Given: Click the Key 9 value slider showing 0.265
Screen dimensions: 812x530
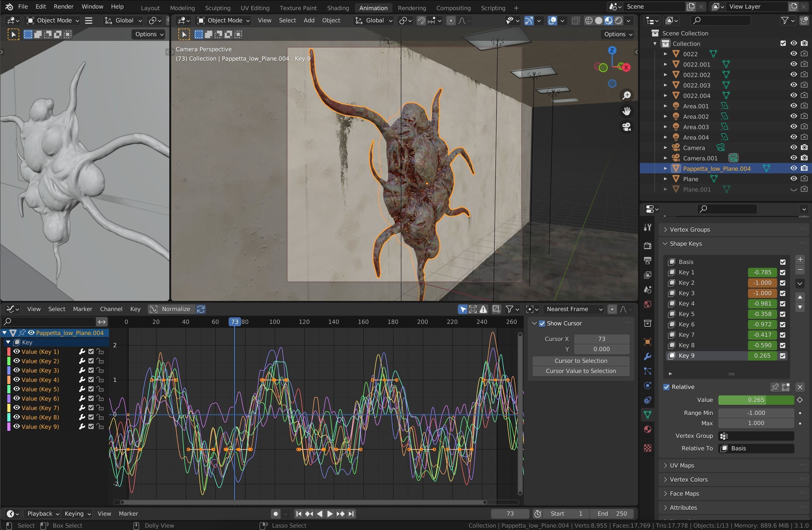Looking at the screenshot, I should [x=763, y=356].
